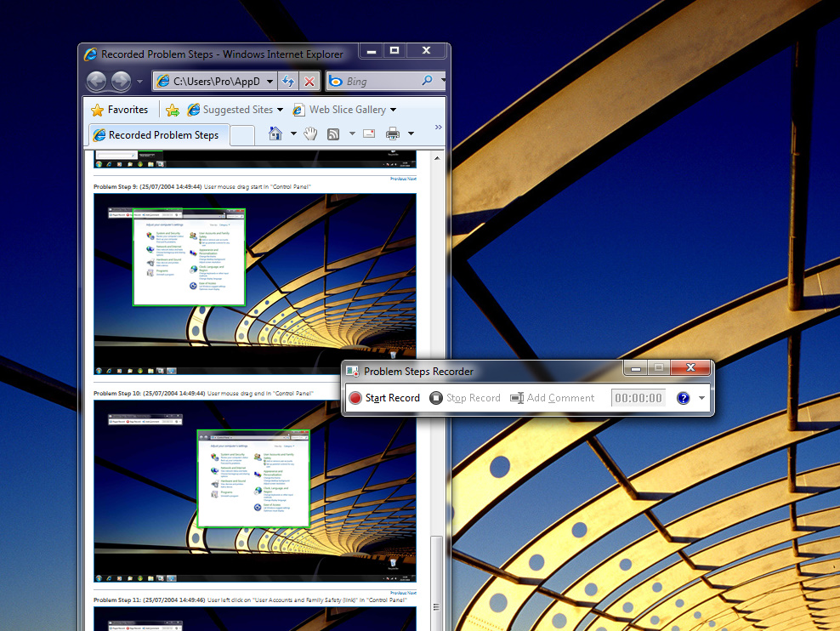Image resolution: width=840 pixels, height=631 pixels.
Task: Expand the address bar history dropdown arrow
Action: click(270, 82)
